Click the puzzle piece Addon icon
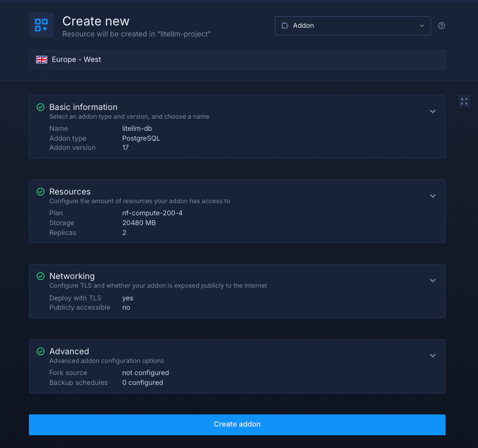This screenshot has height=448, width=478. coord(284,25)
